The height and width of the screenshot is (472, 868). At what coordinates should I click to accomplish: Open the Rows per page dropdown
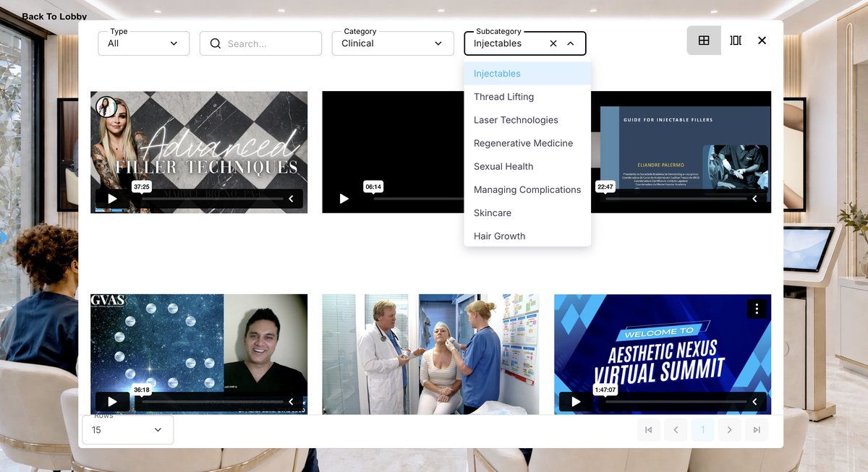click(x=128, y=429)
